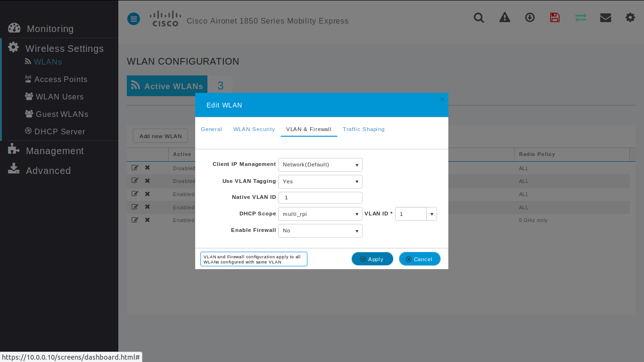Click the swap arrows icon
The height and width of the screenshot is (362, 644).
(x=580, y=17)
